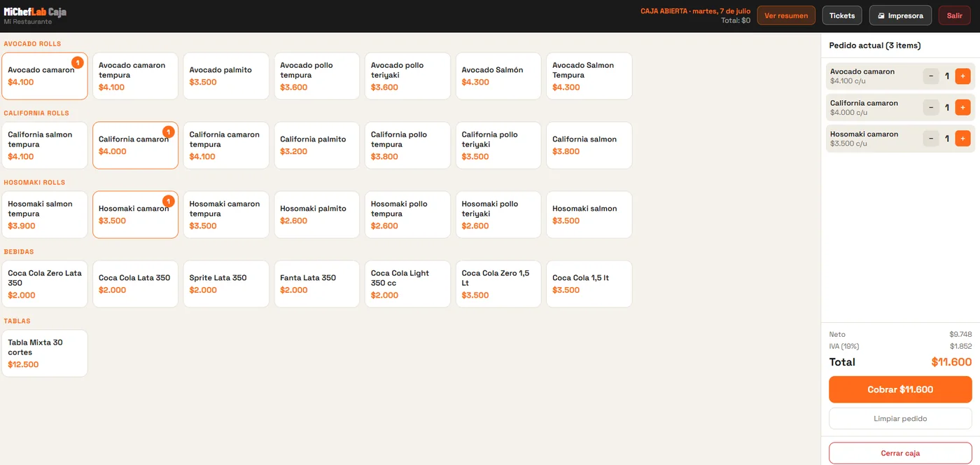
Task: Add California palmito to the order
Action: (x=317, y=146)
